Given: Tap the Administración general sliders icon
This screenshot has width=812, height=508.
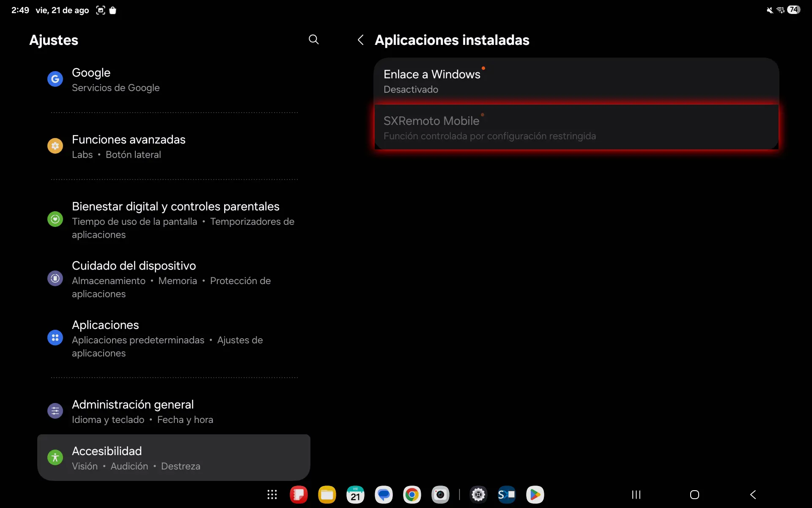Looking at the screenshot, I should tap(55, 411).
